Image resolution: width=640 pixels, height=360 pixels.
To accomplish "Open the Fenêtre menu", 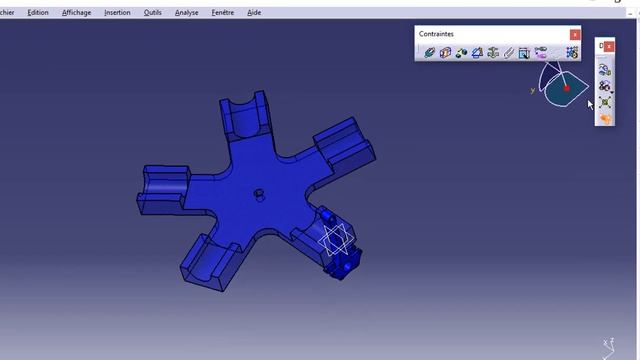I will pos(223,13).
